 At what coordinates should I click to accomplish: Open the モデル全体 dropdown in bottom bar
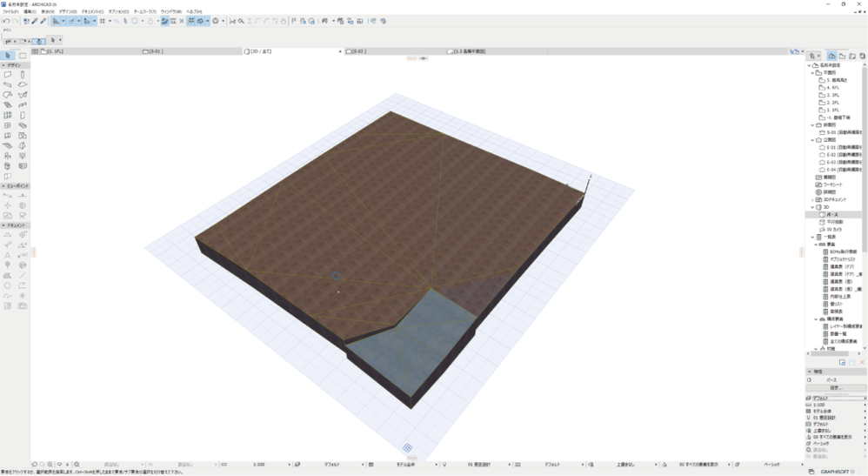click(x=406, y=465)
